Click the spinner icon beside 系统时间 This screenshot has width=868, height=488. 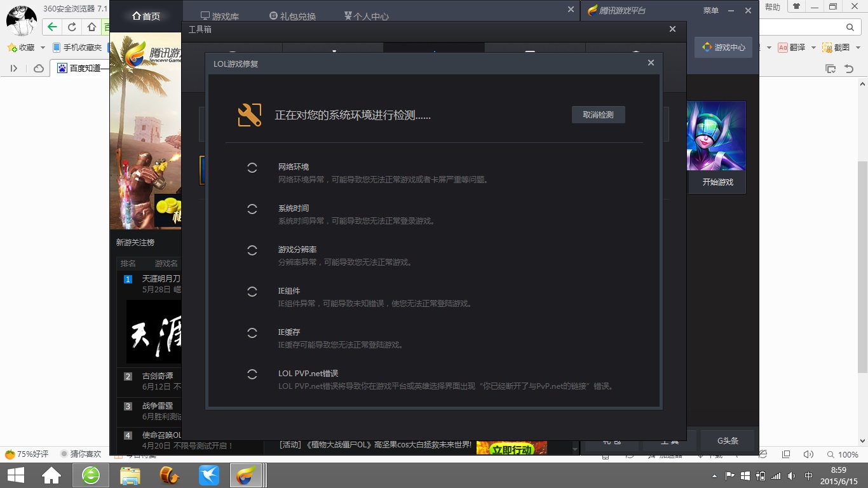(252, 209)
